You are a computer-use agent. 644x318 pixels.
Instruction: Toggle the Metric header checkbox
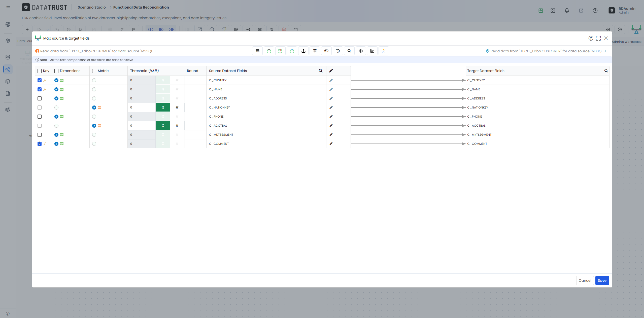pyautogui.click(x=94, y=71)
